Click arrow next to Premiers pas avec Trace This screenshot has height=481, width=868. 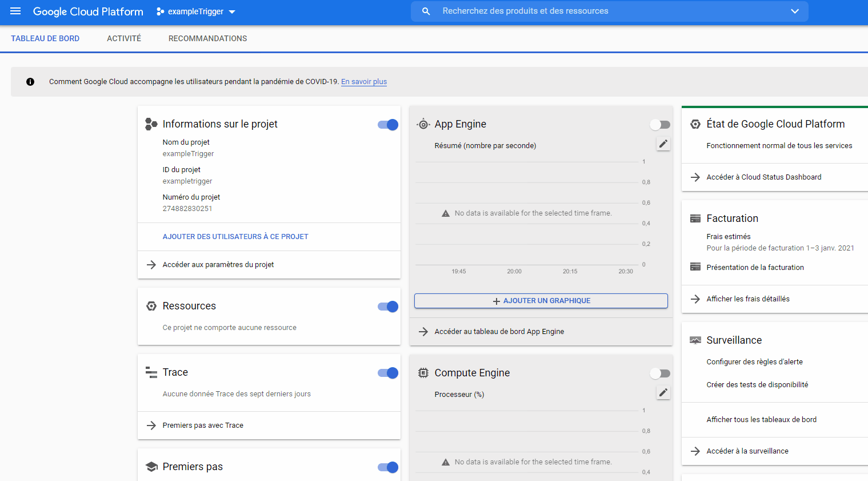click(x=151, y=426)
